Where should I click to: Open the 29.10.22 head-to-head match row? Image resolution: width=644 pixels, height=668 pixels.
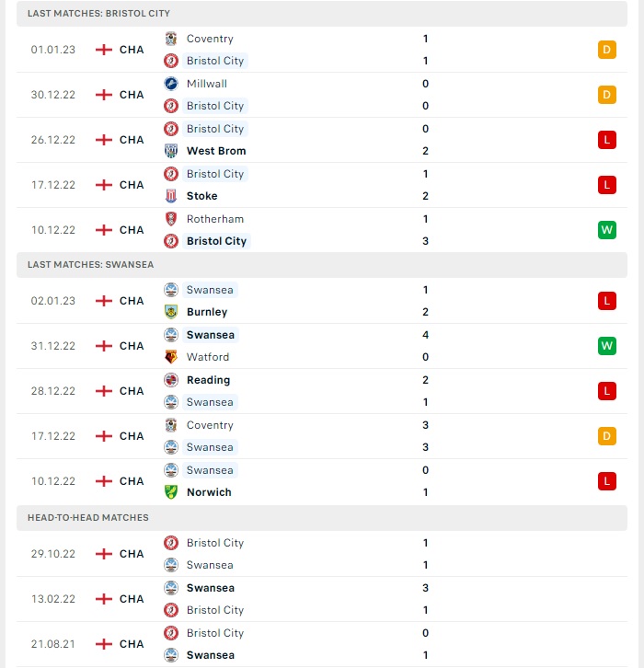coord(322,554)
